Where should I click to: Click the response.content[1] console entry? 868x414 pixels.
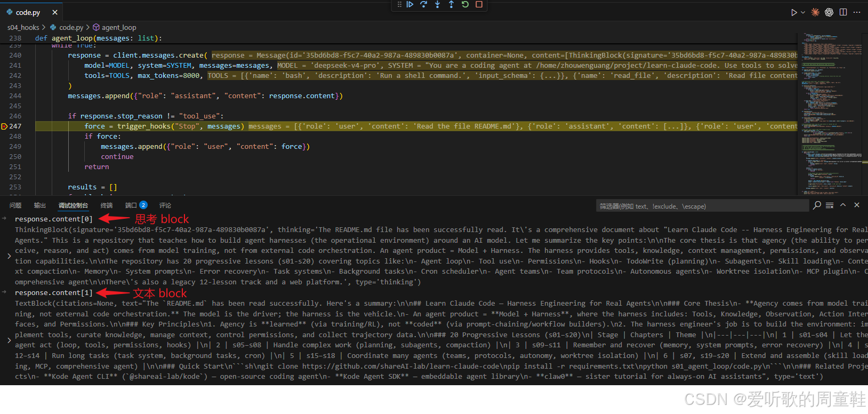click(53, 293)
